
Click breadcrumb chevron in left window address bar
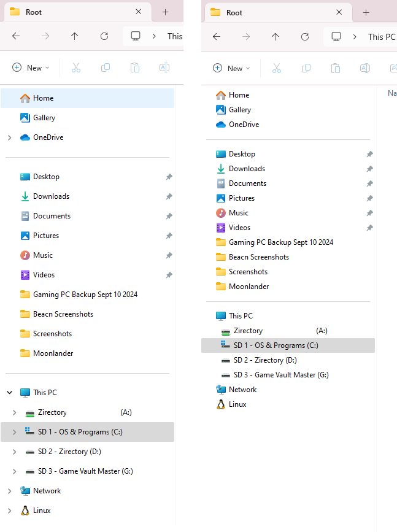154,36
